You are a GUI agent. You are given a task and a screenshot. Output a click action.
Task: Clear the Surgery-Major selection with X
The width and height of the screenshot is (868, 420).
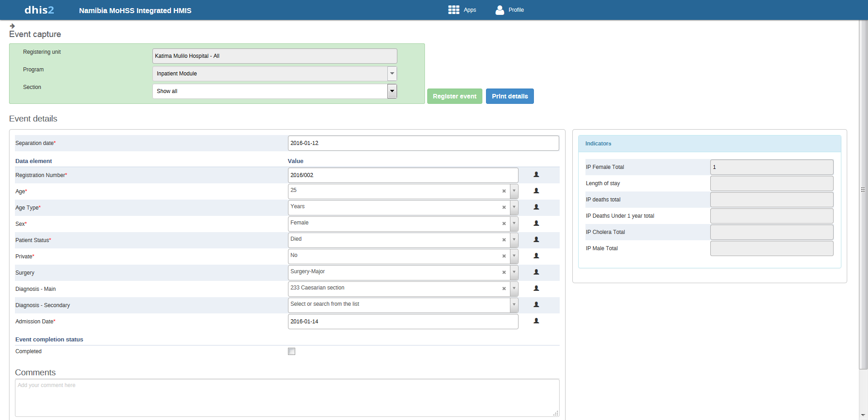point(504,272)
